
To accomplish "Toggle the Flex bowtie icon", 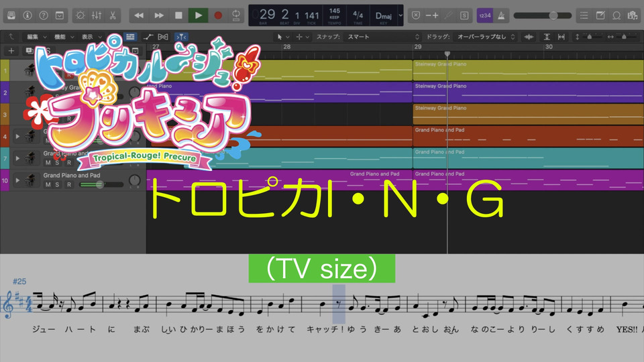I will 163,37.
